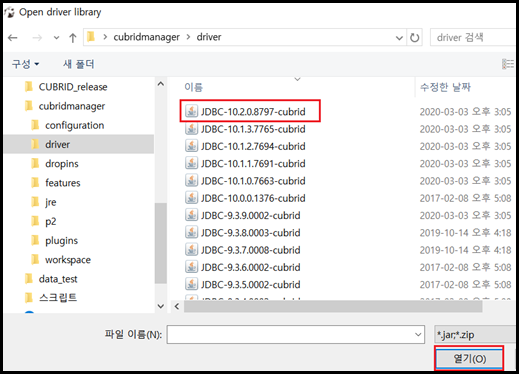Click the file list horizontal scrollbar thumb
Screen dimensions: 521x375
pyautogui.click(x=333, y=306)
